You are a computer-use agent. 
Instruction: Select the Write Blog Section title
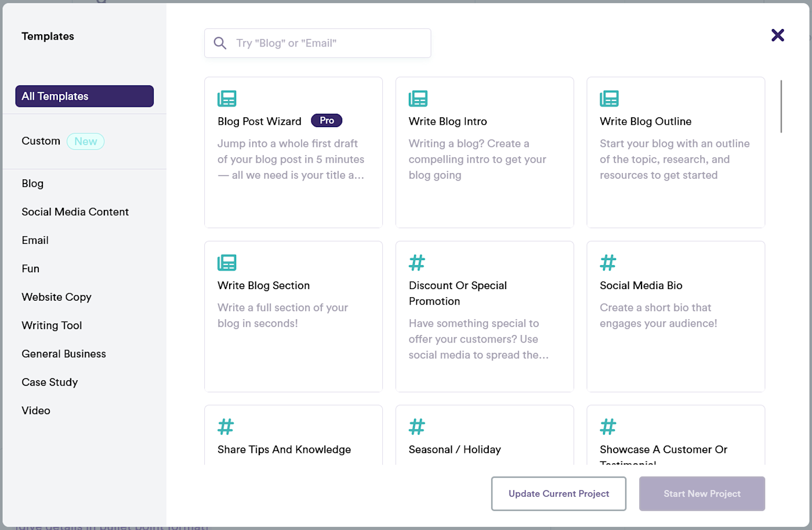tap(263, 286)
